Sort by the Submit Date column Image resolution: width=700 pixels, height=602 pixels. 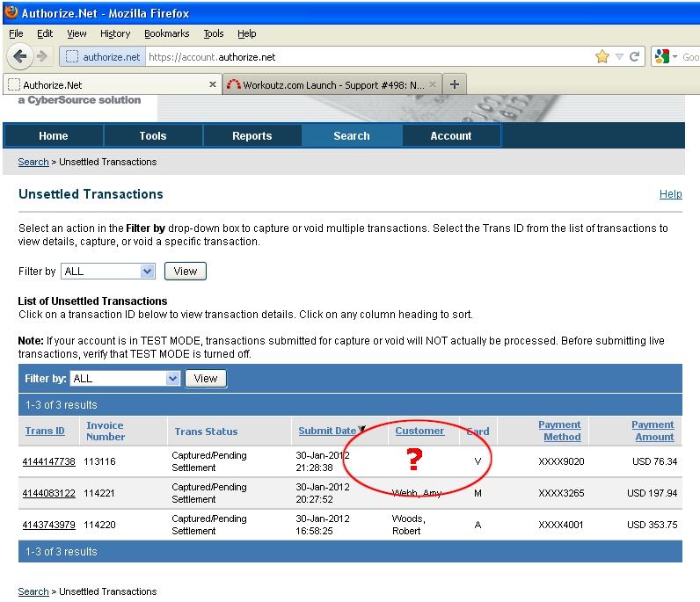(327, 432)
